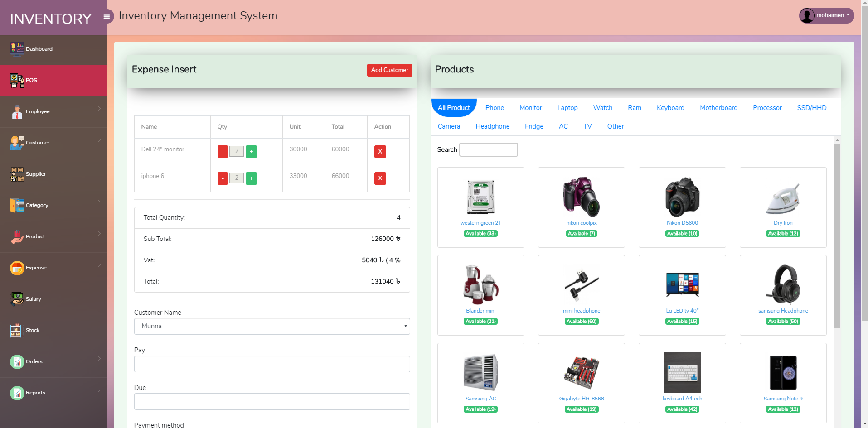Remove iphone 6 from the cart
This screenshot has height=428, width=868.
click(380, 178)
